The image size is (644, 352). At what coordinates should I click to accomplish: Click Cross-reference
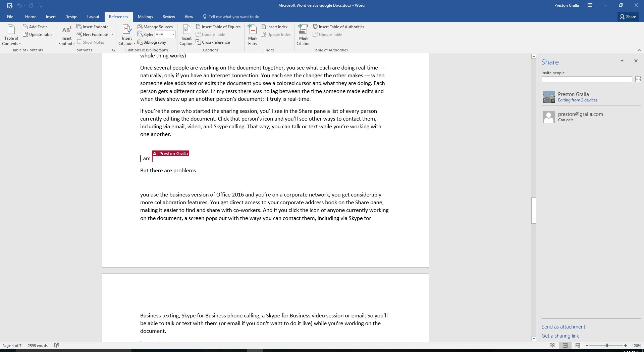coord(213,42)
